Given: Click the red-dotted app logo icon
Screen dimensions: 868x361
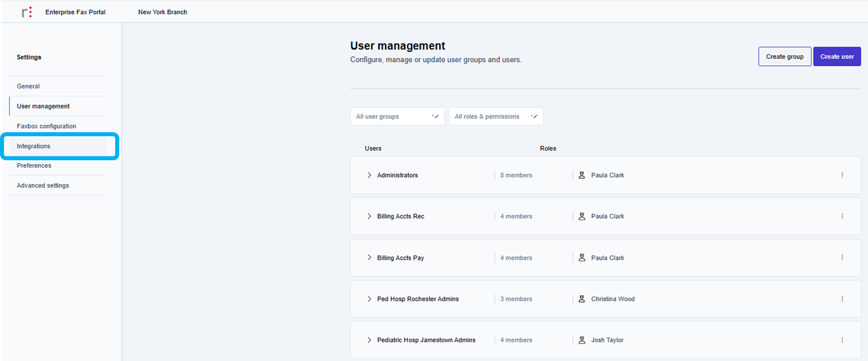Looking at the screenshot, I should click(27, 12).
